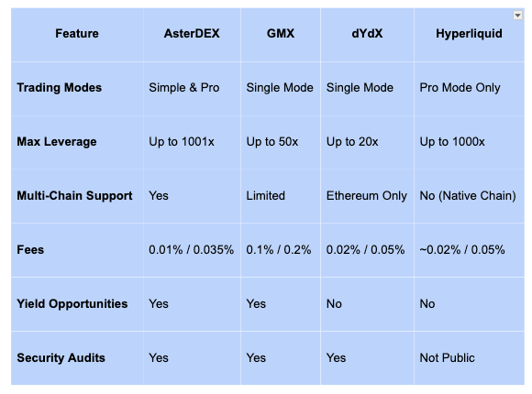Click the Hyperliquid header cell
Viewport: 532px width, 394px height.
pyautogui.click(x=470, y=35)
